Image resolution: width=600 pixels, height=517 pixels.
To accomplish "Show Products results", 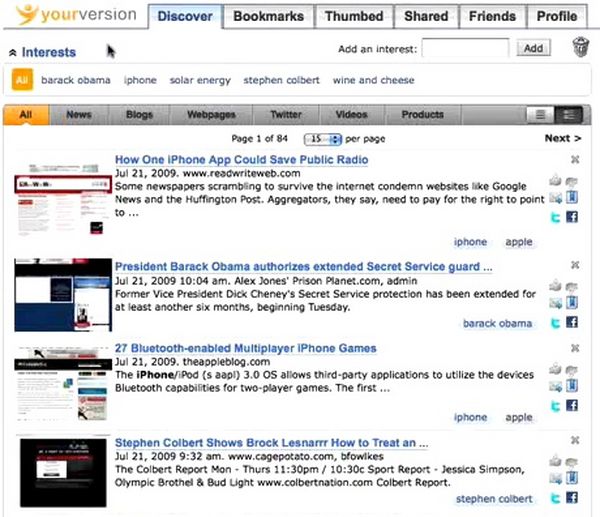I will (x=422, y=114).
